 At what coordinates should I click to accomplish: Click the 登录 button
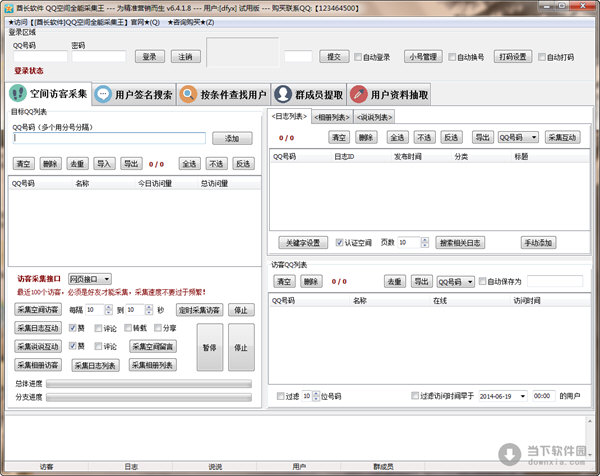150,57
